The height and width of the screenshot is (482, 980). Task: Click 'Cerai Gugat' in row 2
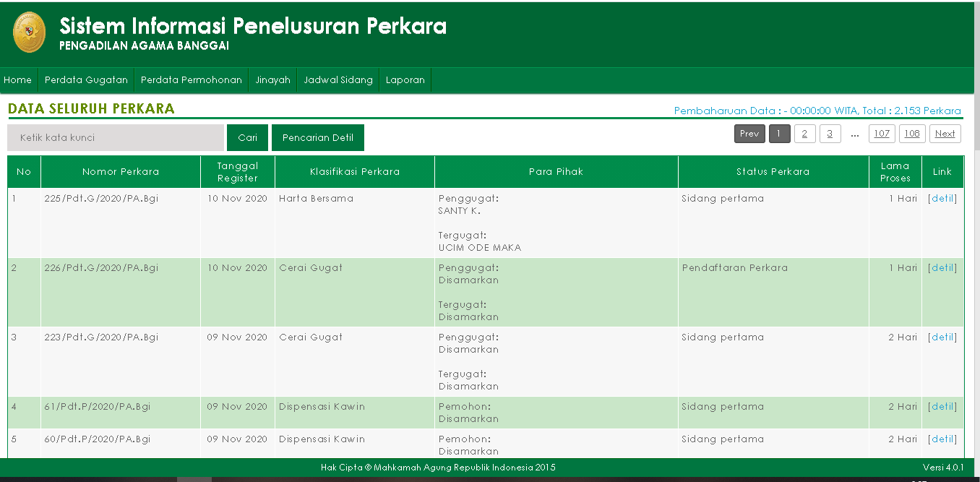(x=311, y=267)
